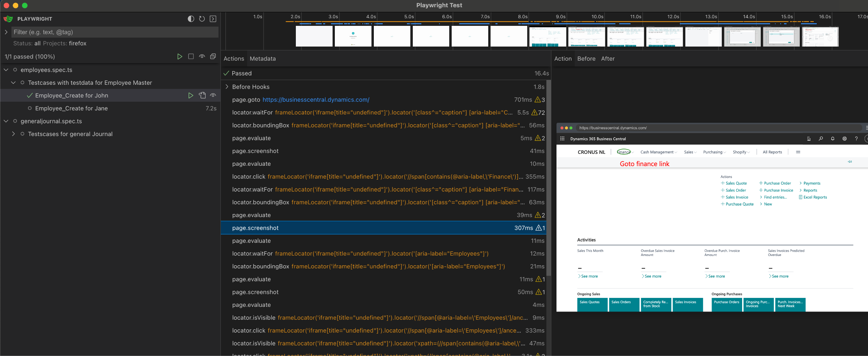Viewport: 868px width, 356px height.
Task: Click the settings gear in Business Central preview
Action: pyautogui.click(x=844, y=139)
